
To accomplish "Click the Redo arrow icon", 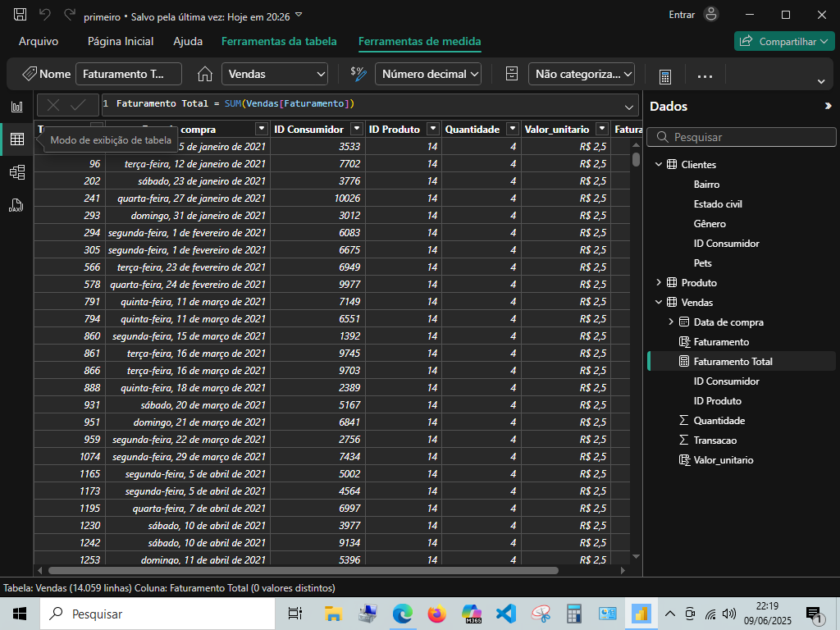I will (70, 15).
